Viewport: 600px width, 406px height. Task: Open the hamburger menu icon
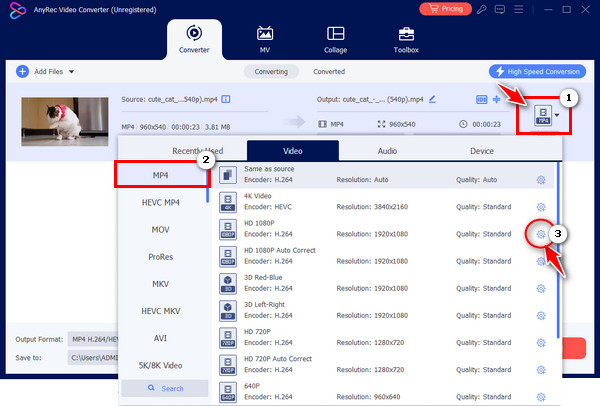pos(518,9)
